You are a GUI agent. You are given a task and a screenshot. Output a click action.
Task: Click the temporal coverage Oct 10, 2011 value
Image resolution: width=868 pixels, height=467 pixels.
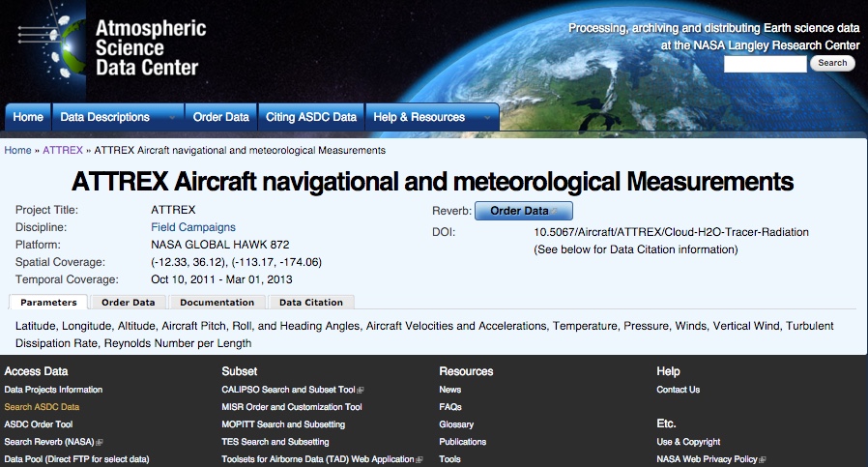tap(221, 279)
